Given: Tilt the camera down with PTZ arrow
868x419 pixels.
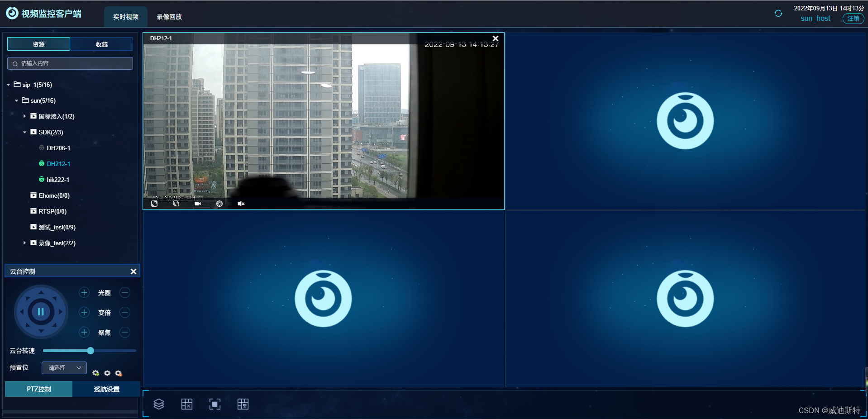Looking at the screenshot, I should click(x=41, y=331).
